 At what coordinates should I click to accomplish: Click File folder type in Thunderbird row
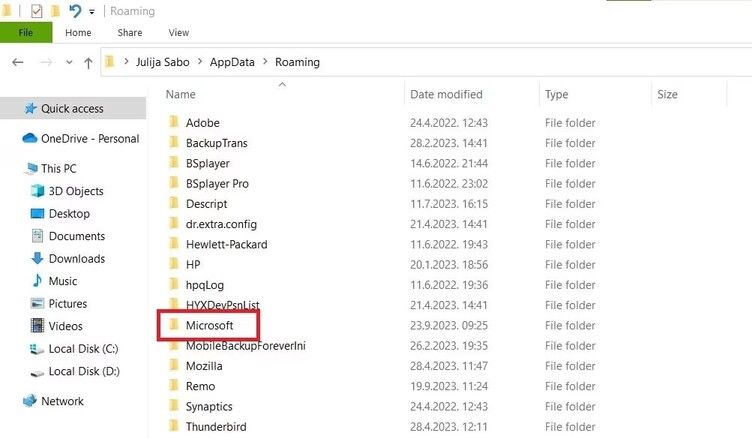(x=570, y=427)
